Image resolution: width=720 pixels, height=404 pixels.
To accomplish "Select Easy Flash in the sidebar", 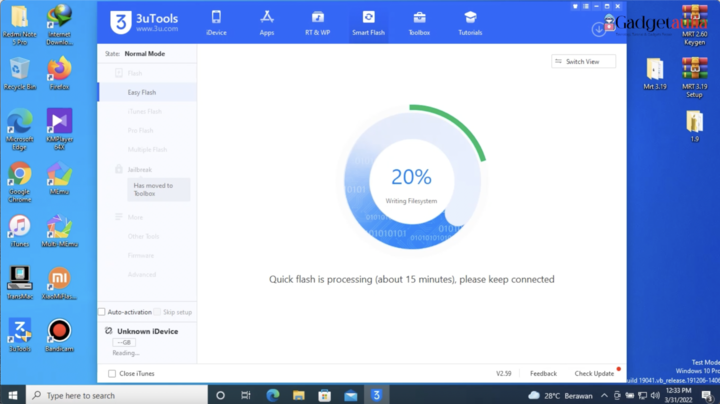I will pos(148,92).
